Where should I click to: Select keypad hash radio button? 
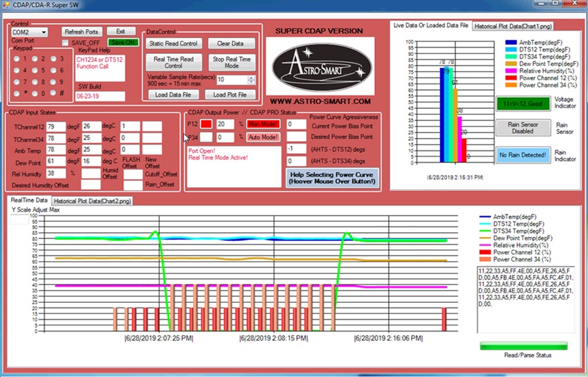(x=53, y=93)
